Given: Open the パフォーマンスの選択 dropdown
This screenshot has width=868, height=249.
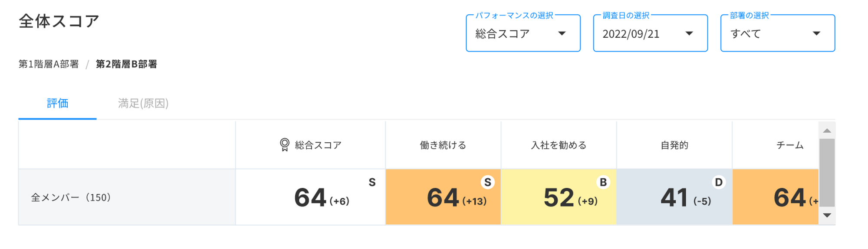Looking at the screenshot, I should click(x=523, y=33).
